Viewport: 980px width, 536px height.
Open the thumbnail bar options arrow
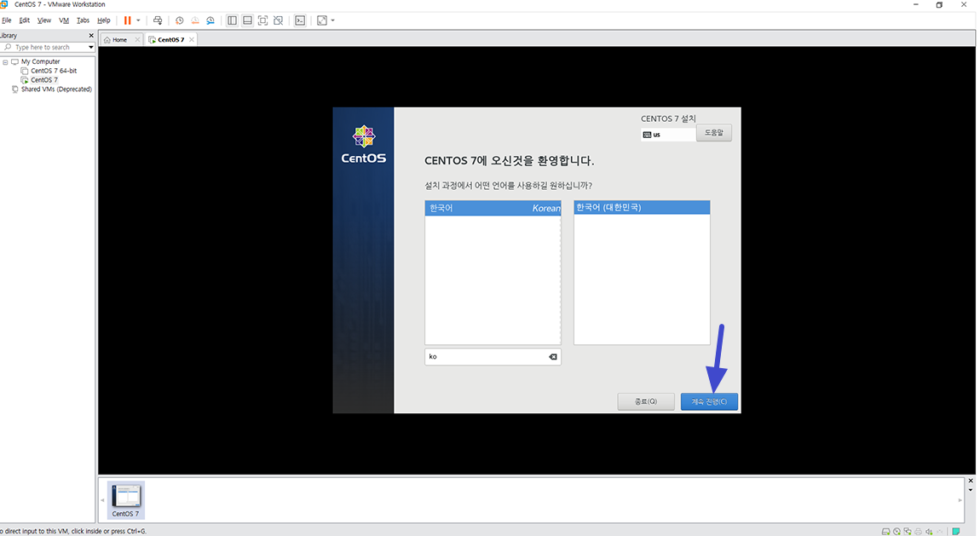(971, 490)
